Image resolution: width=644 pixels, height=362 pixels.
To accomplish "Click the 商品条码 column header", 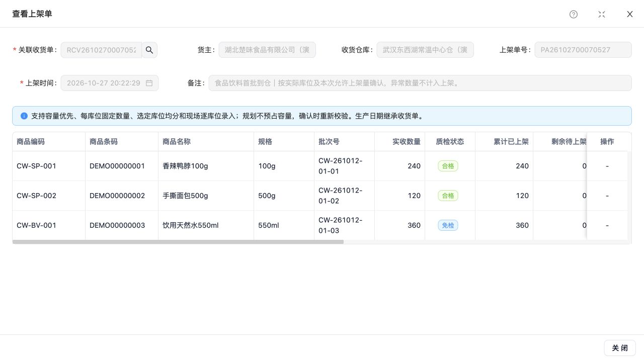I will tap(122, 142).
